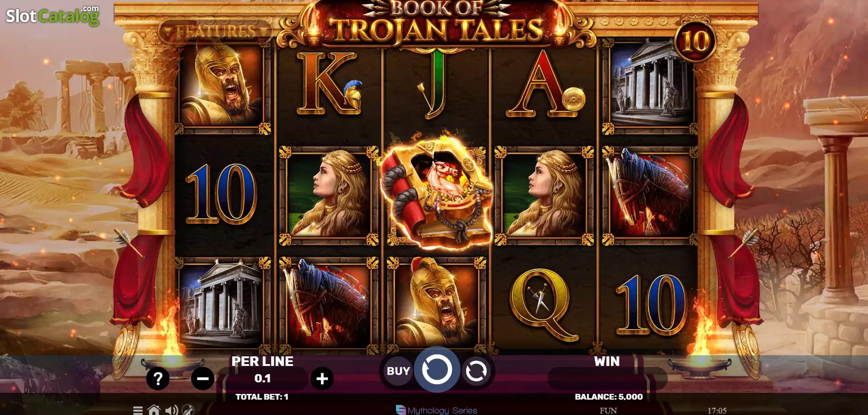Click the BUY feature button
The image size is (868, 415).
(398, 371)
